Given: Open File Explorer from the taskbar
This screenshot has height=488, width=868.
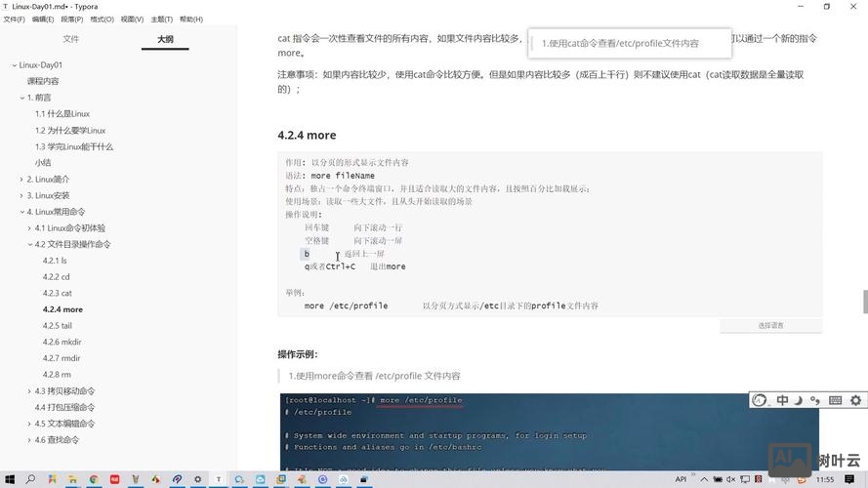Looking at the screenshot, I should tap(72, 479).
